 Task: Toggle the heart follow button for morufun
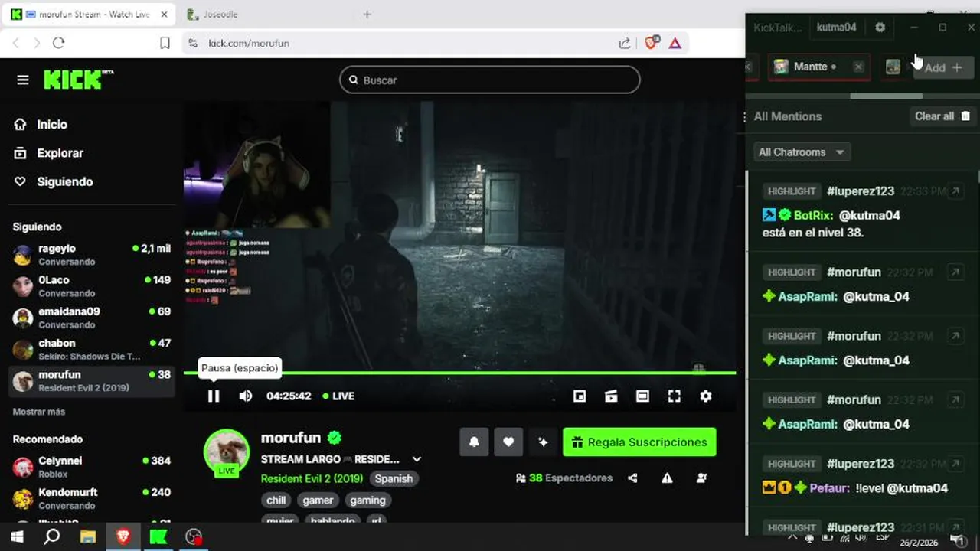pyautogui.click(x=508, y=442)
